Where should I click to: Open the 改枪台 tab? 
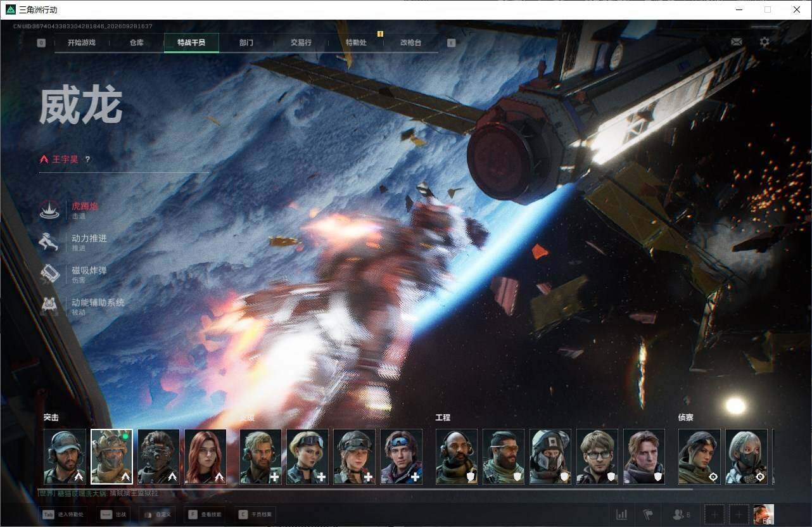410,43
